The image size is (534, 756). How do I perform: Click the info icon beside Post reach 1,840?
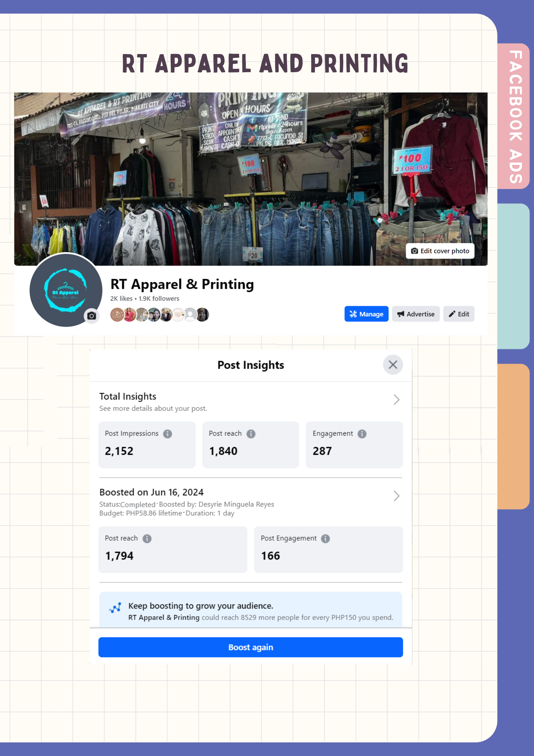point(251,434)
